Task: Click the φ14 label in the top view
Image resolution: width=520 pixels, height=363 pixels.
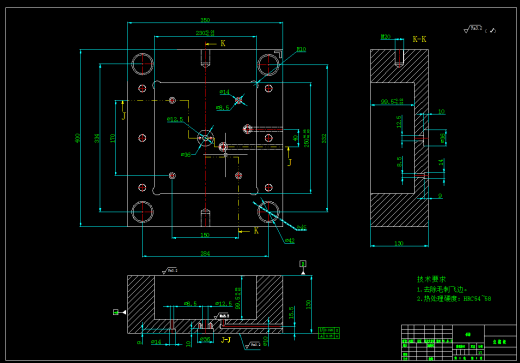Action: point(225,92)
